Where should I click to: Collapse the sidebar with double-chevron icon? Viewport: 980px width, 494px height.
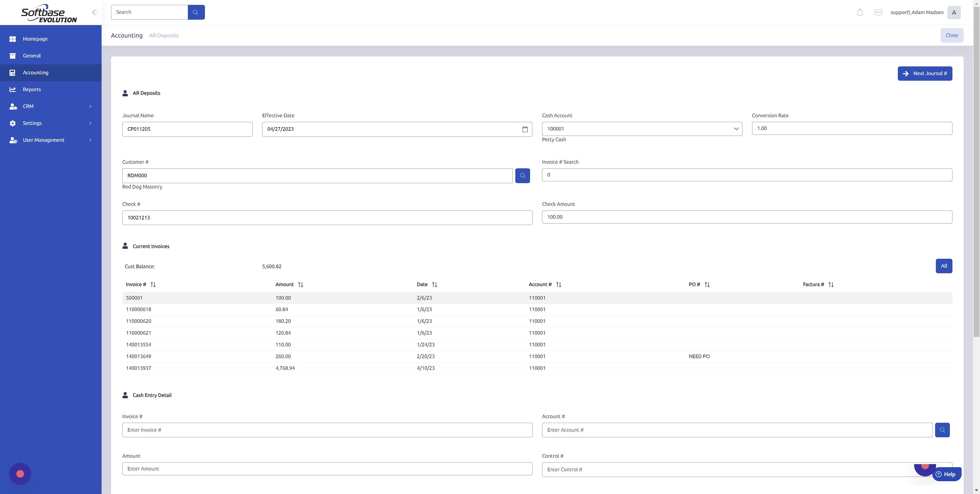coord(95,12)
